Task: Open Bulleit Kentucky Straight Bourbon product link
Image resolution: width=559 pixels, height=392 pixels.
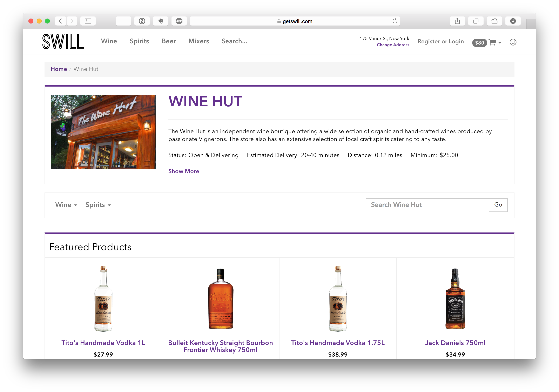Action: (221, 346)
